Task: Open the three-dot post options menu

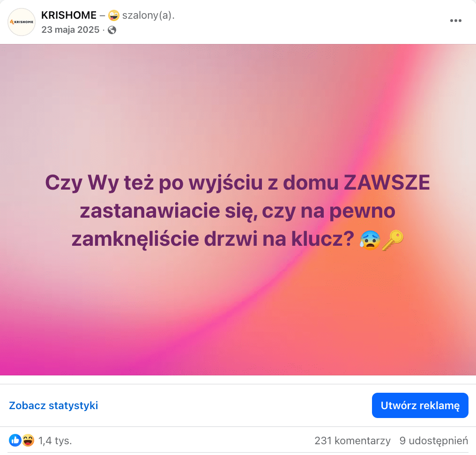Action: [456, 21]
